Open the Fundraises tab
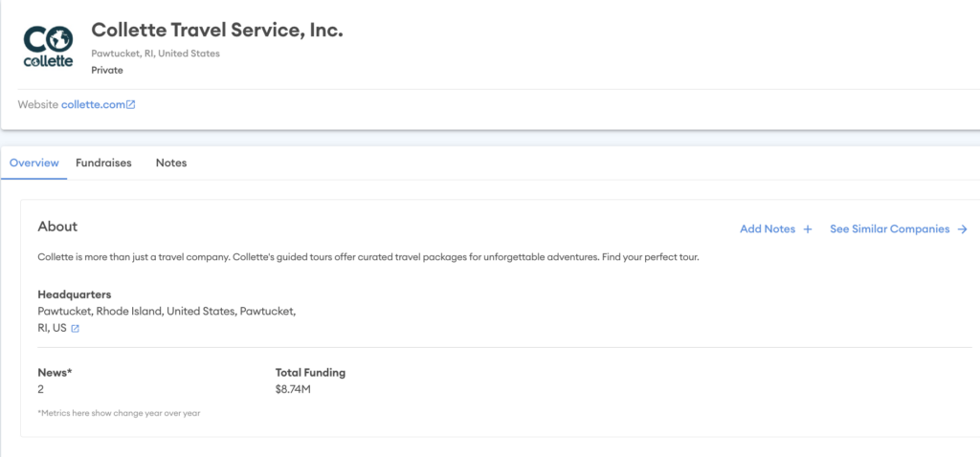Screen dimensions: 980x457 (103, 163)
